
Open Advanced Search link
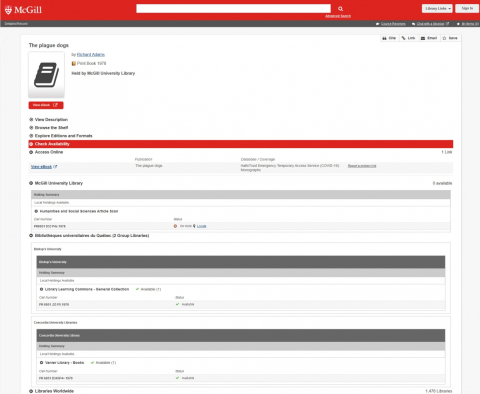338,16
